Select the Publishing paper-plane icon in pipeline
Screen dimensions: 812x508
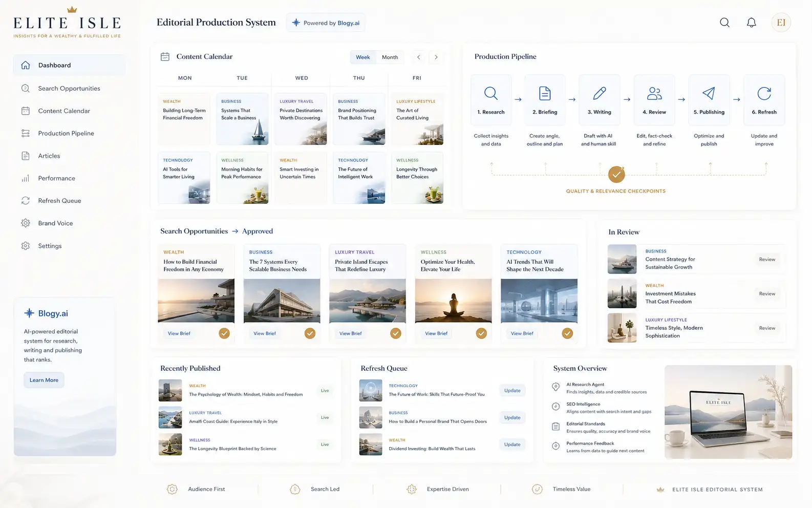click(x=709, y=93)
